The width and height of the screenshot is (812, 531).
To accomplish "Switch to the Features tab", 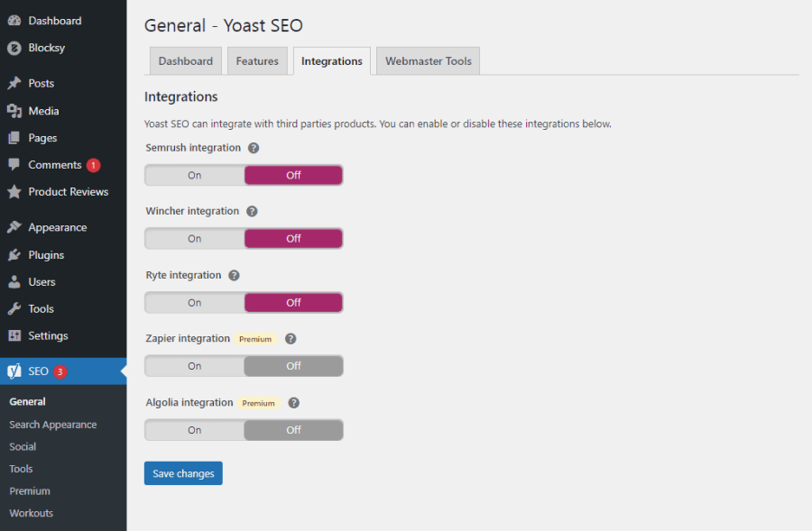I will click(257, 61).
